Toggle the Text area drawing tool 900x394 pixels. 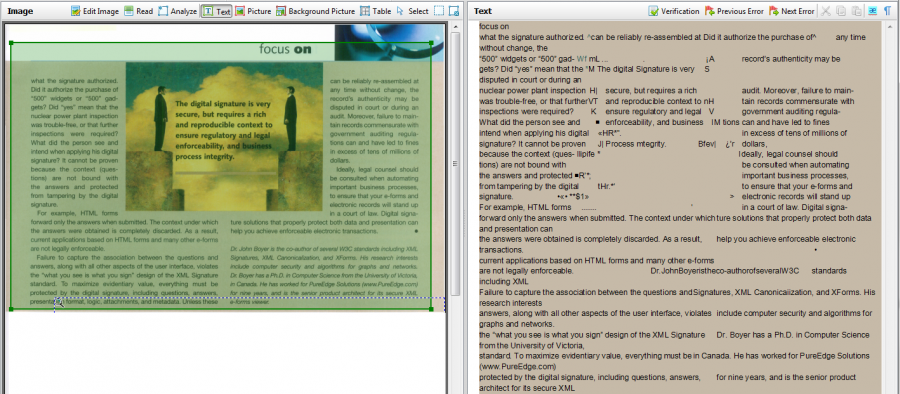click(x=216, y=11)
